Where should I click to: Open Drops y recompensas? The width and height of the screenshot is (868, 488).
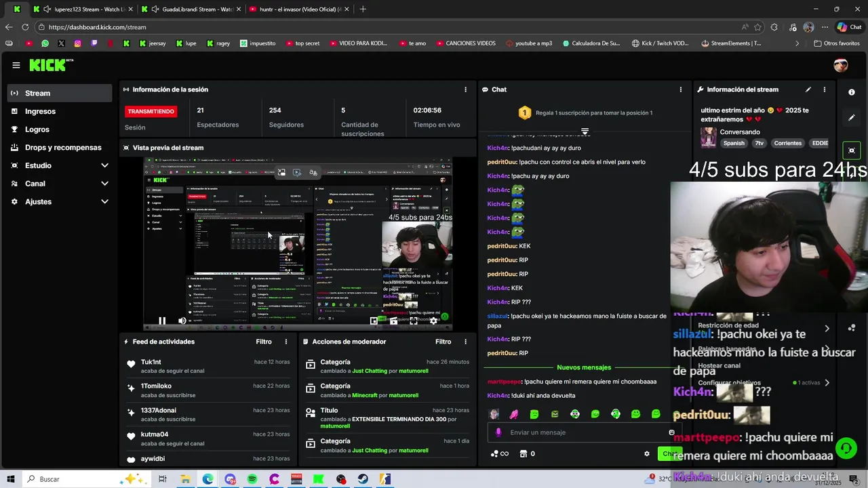point(60,147)
